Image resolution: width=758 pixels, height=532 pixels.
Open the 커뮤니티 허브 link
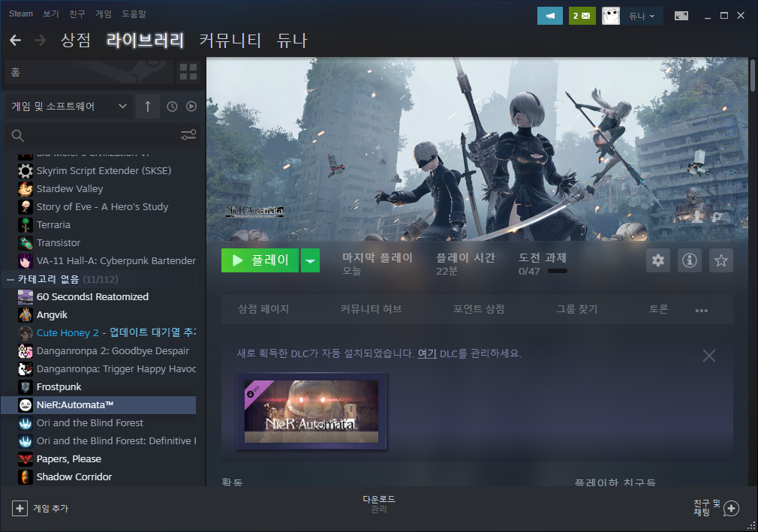coord(371,308)
